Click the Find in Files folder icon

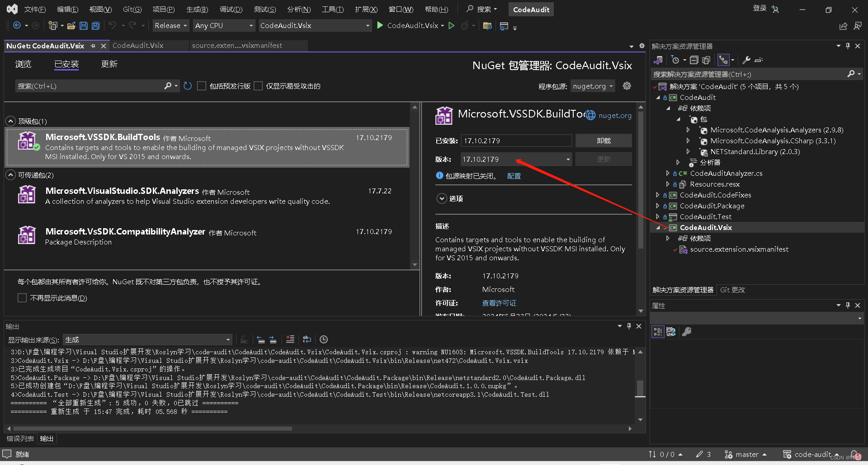[487, 26]
